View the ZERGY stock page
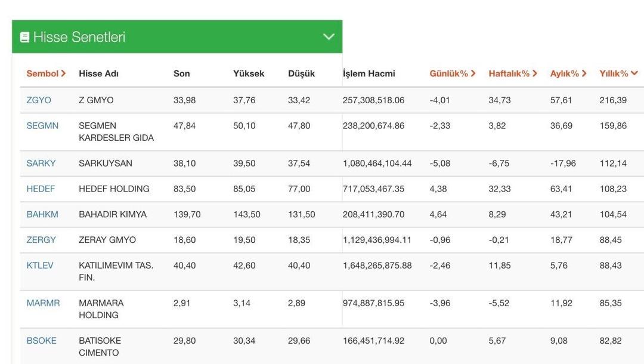This screenshot has width=644, height=364. [41, 240]
